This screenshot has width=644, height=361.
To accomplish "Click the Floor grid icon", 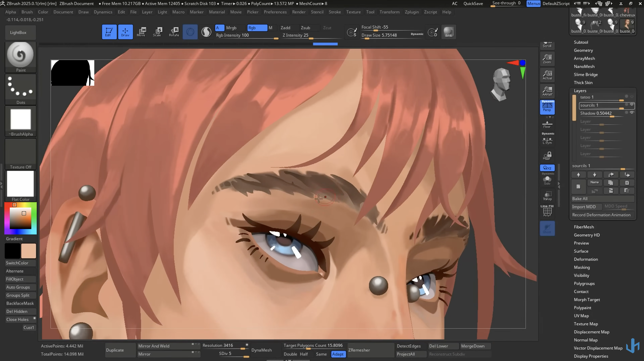I will click(547, 124).
